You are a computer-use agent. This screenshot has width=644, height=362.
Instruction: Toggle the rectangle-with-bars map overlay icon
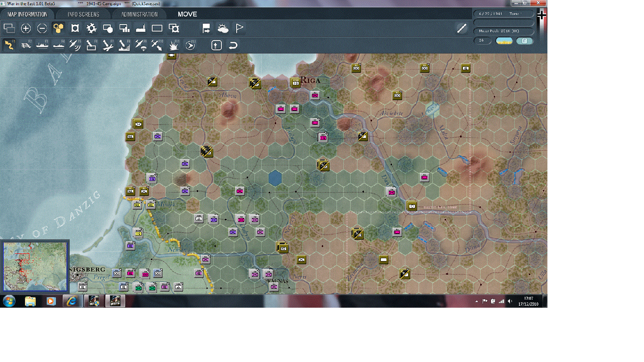[x=124, y=28]
